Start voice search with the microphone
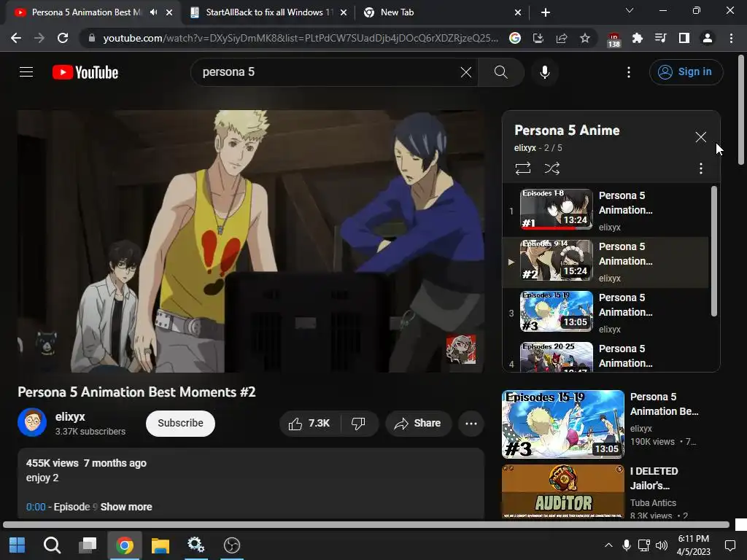The width and height of the screenshot is (747, 560). (x=544, y=72)
